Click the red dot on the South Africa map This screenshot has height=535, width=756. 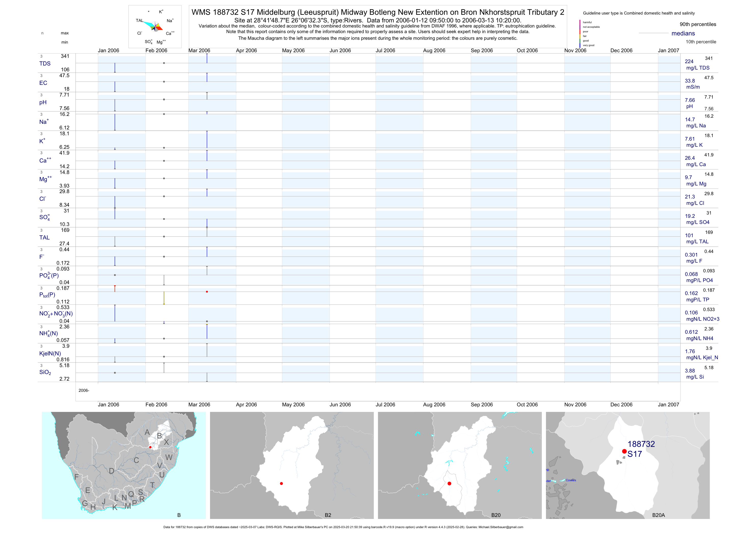pyautogui.click(x=150, y=447)
